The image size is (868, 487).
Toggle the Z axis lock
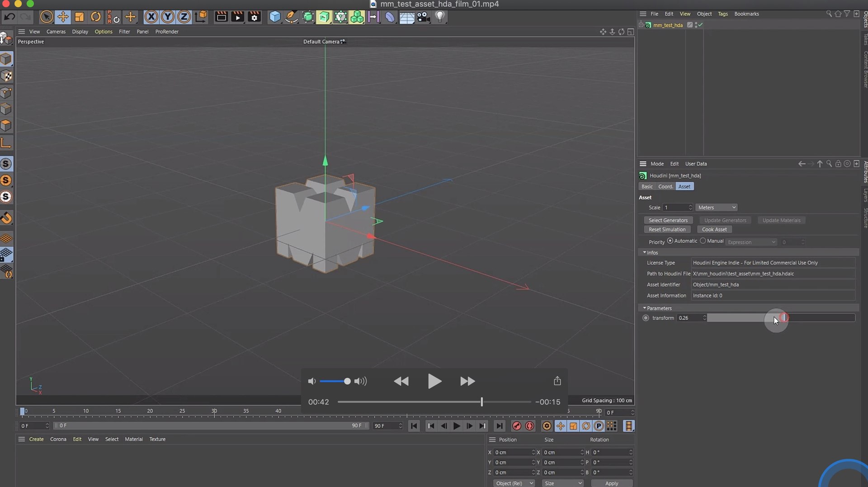[x=184, y=17]
